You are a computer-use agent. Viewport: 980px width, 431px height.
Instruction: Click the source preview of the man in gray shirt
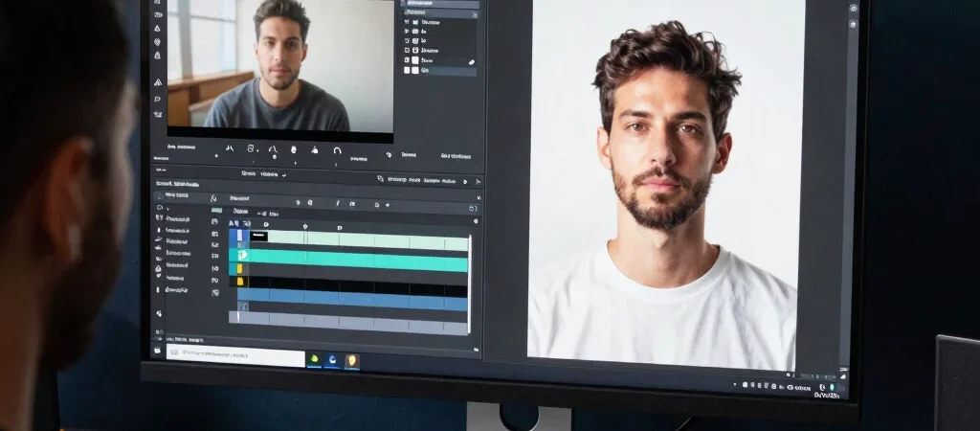(280, 66)
